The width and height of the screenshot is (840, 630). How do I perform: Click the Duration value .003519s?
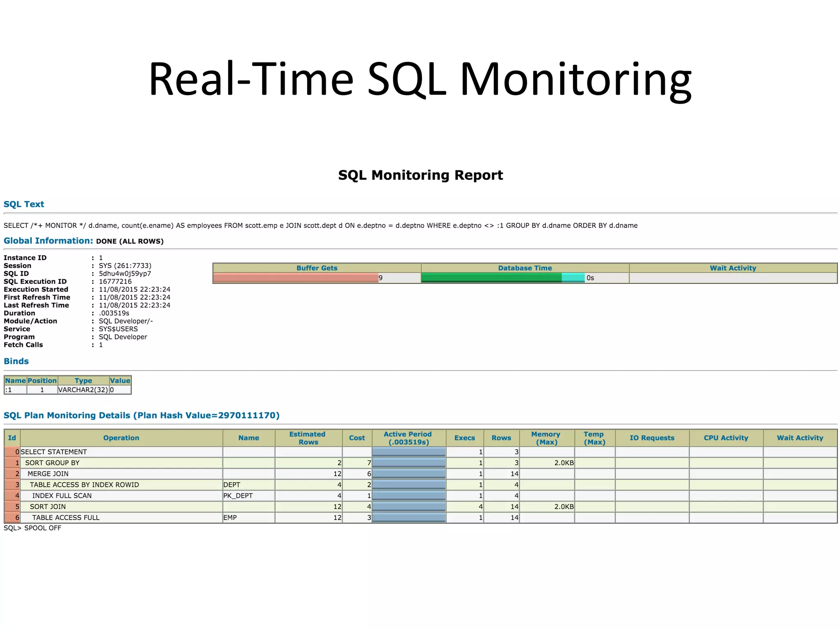(x=114, y=313)
